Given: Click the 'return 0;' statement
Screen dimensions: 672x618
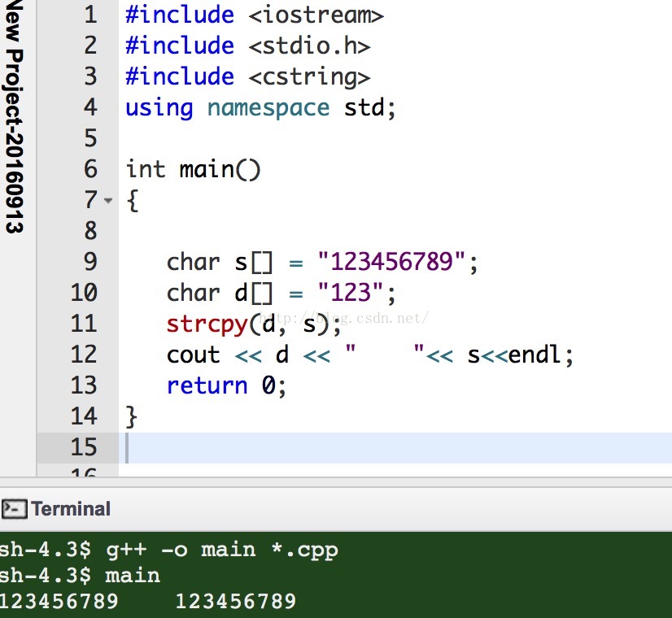Looking at the screenshot, I should pos(226,385).
